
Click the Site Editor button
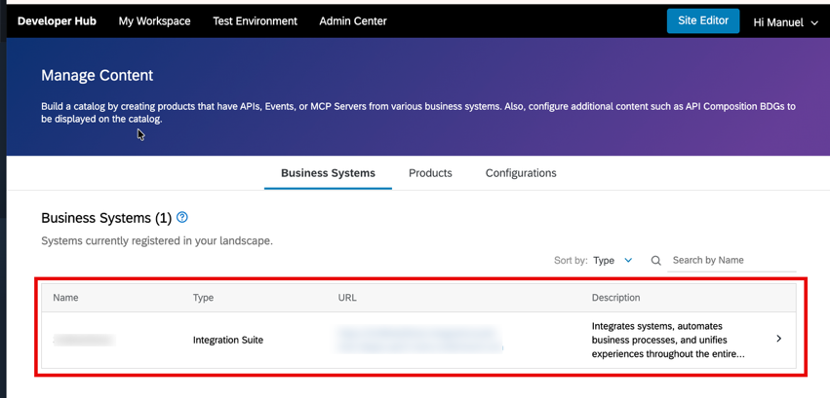tap(703, 21)
